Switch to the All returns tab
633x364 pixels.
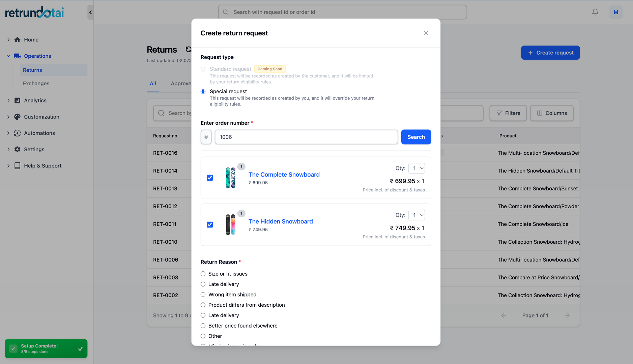pos(153,83)
